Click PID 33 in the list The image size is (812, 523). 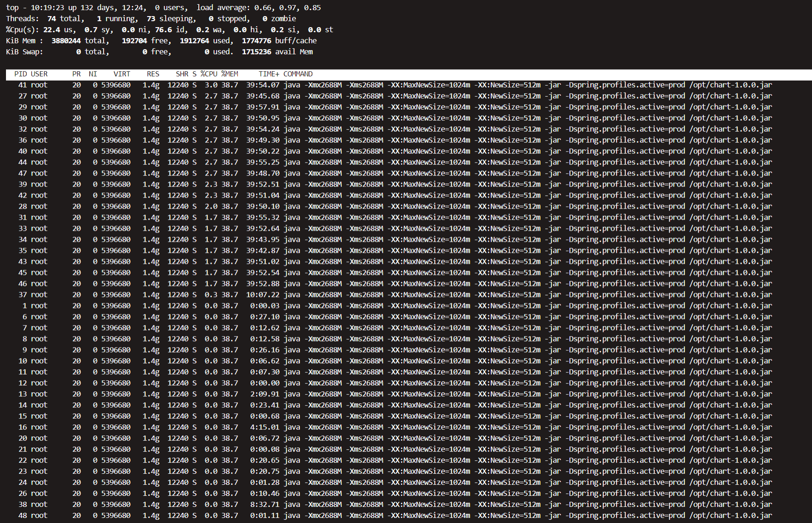click(x=23, y=229)
